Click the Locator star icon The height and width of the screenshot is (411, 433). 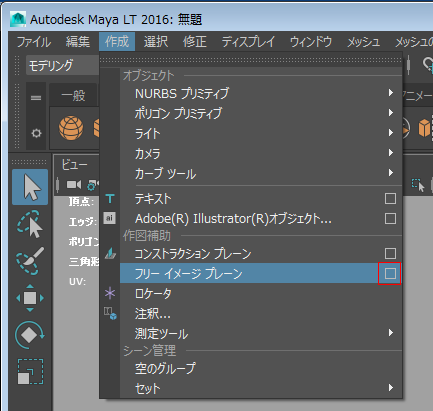pyautogui.click(x=110, y=293)
